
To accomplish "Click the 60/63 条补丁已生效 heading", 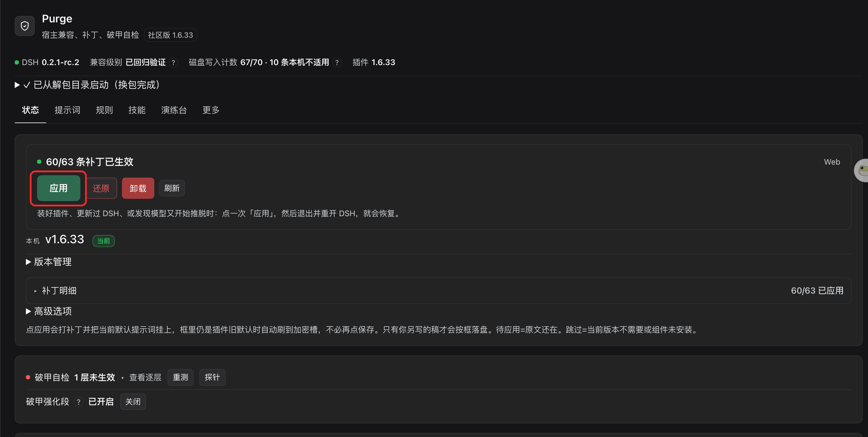I will tap(90, 162).
